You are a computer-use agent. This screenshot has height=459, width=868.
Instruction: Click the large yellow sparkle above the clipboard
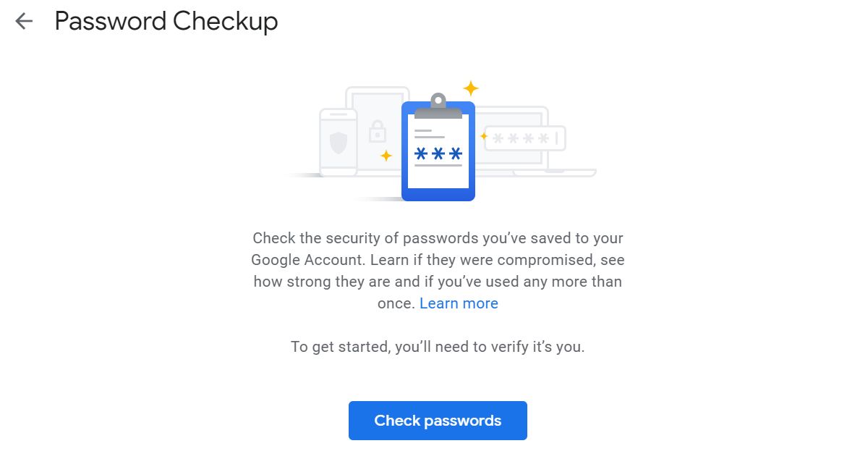tap(471, 88)
